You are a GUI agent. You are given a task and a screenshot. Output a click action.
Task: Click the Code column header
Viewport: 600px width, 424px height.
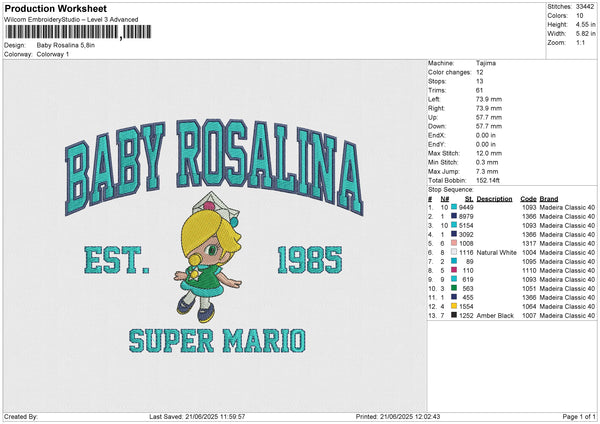coord(529,198)
